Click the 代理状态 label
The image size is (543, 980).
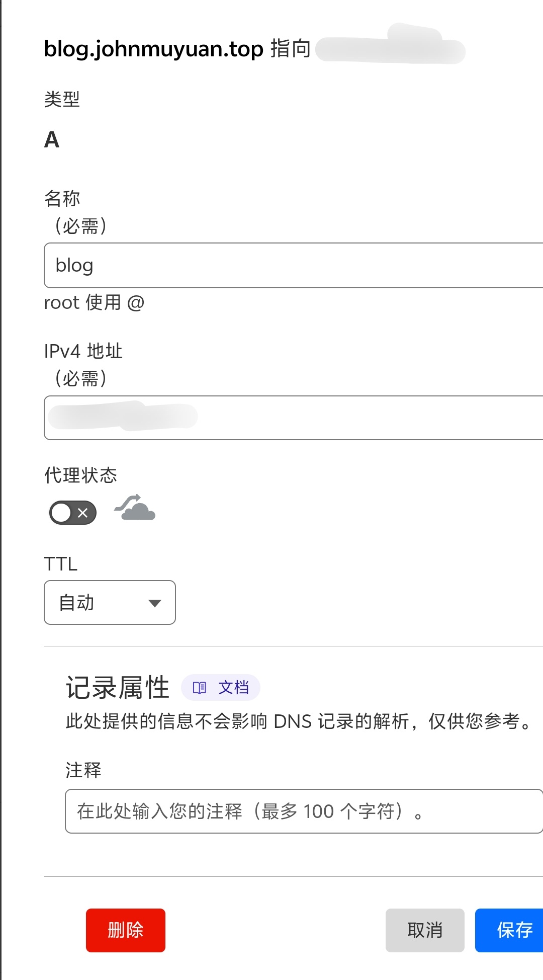tap(80, 475)
